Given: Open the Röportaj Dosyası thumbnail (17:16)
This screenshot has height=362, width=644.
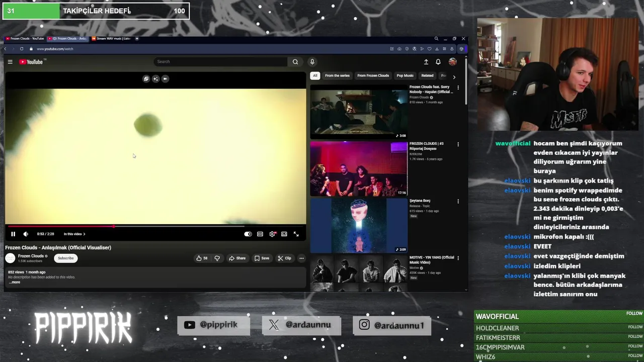Looking at the screenshot, I should pyautogui.click(x=359, y=169).
